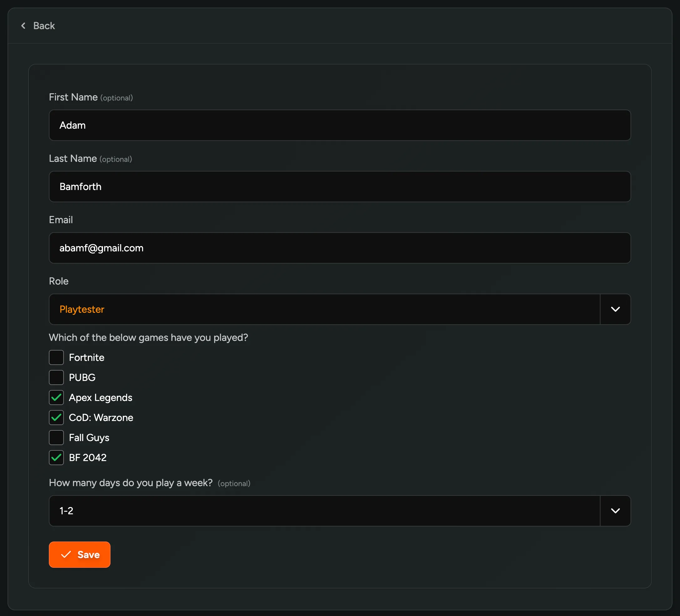
Task: Click the Fall Guys label text
Action: click(x=89, y=438)
